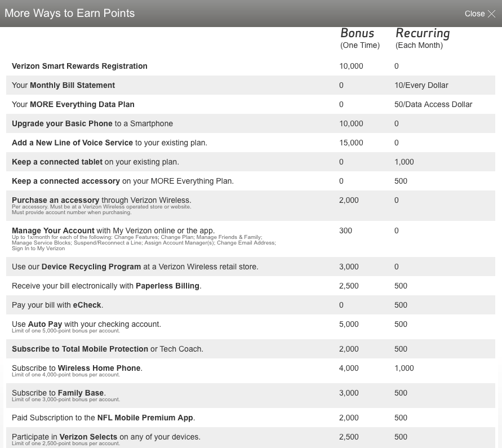The image size is (502, 448).
Task: Select Verizon Smart Rewards Registration row text
Action: pyautogui.click(x=79, y=66)
